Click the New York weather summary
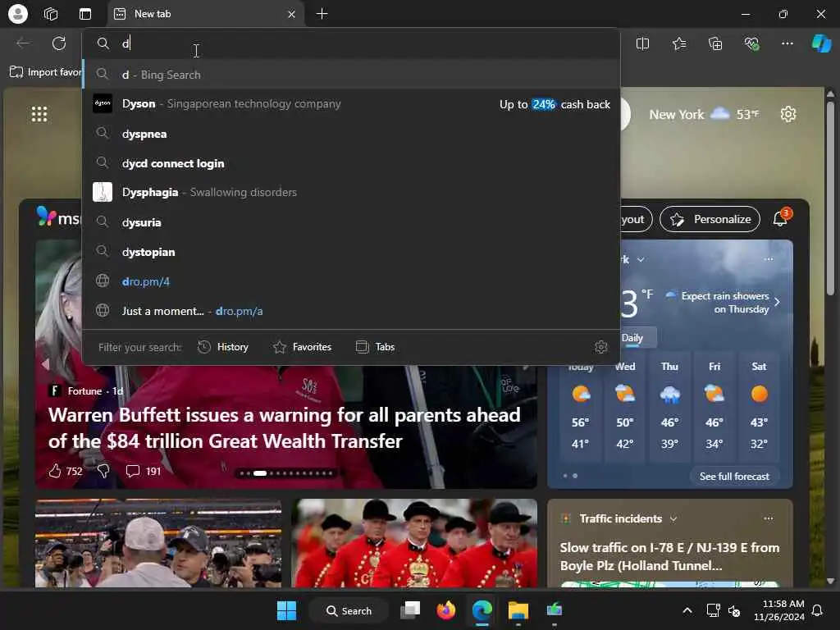 [704, 114]
